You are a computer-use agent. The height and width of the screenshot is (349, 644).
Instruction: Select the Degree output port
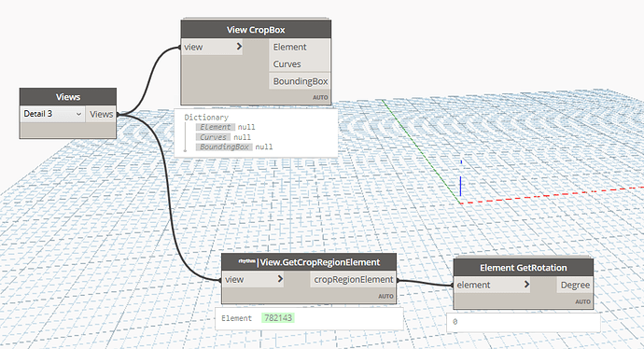tap(575, 285)
